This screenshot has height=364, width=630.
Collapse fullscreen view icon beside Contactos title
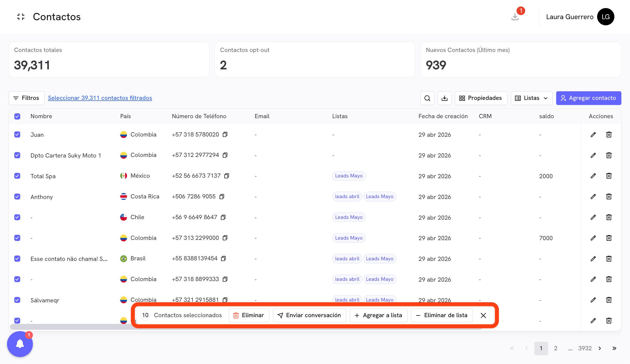pyautogui.click(x=21, y=17)
